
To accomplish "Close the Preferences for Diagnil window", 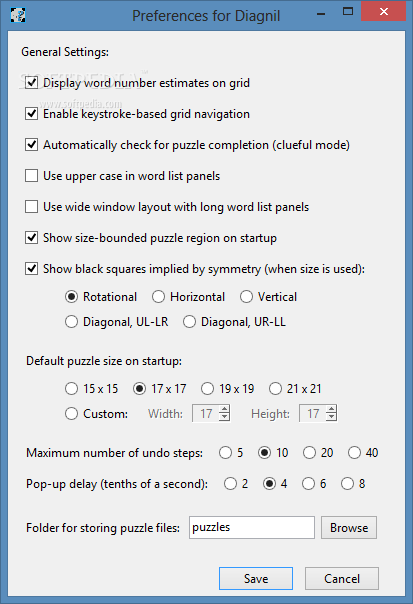I will click(384, 12).
